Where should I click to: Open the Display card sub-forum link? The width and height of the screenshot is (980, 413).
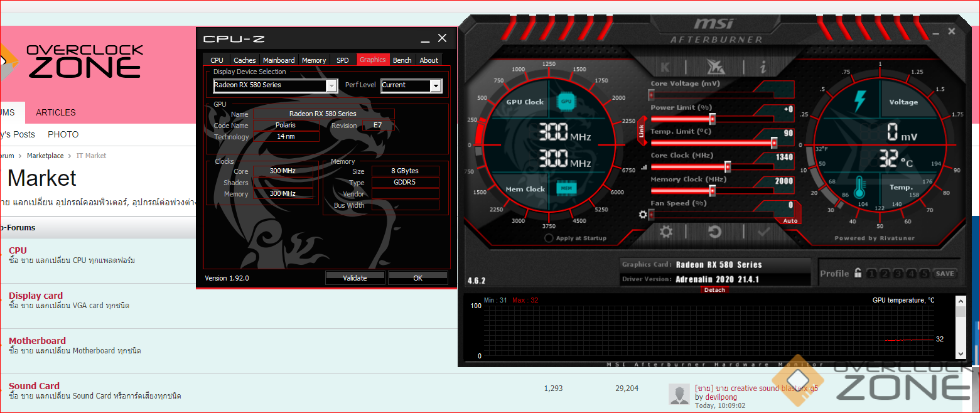pyautogui.click(x=36, y=296)
